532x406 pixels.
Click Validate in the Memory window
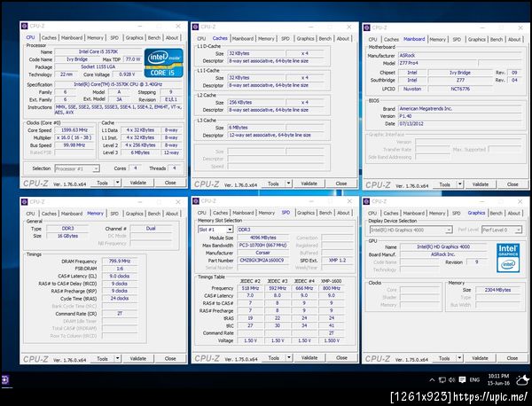point(138,358)
